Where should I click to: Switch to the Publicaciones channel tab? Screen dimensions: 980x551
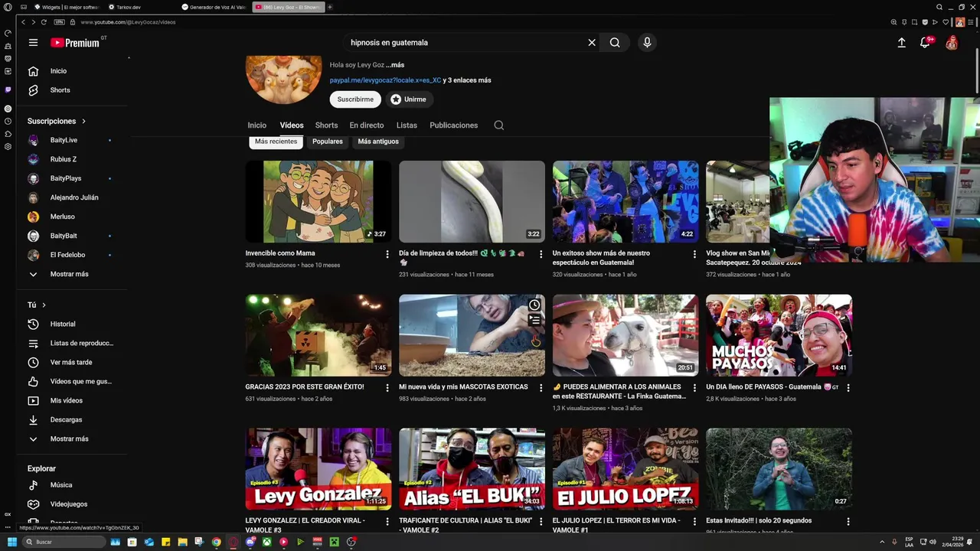pyautogui.click(x=454, y=126)
